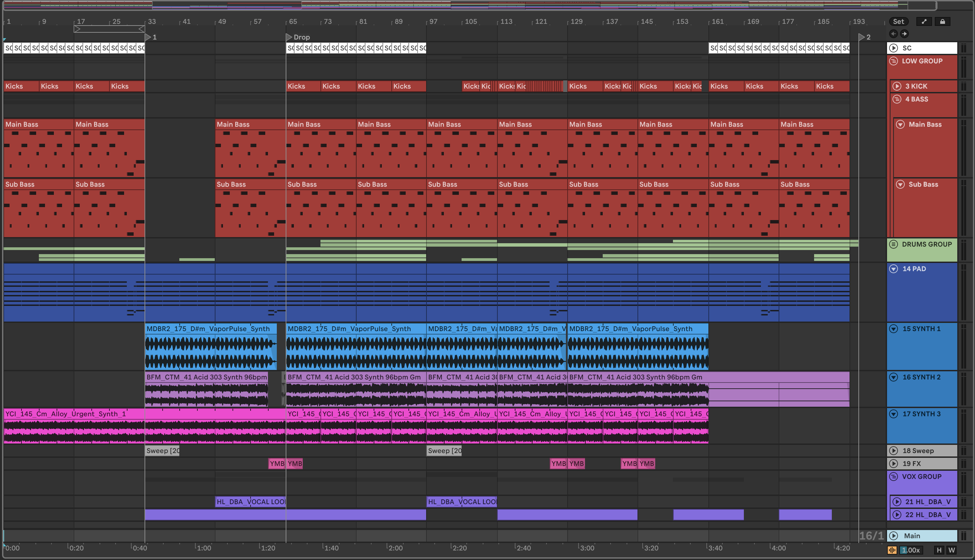The height and width of the screenshot is (560, 975).
Task: Toggle the orange waveform zoom button
Action: 892,550
